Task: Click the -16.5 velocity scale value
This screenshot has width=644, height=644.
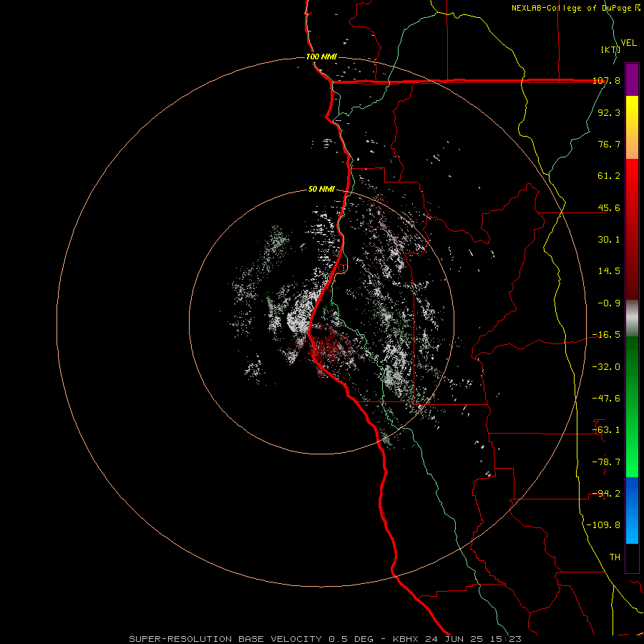Action: pyautogui.click(x=606, y=335)
